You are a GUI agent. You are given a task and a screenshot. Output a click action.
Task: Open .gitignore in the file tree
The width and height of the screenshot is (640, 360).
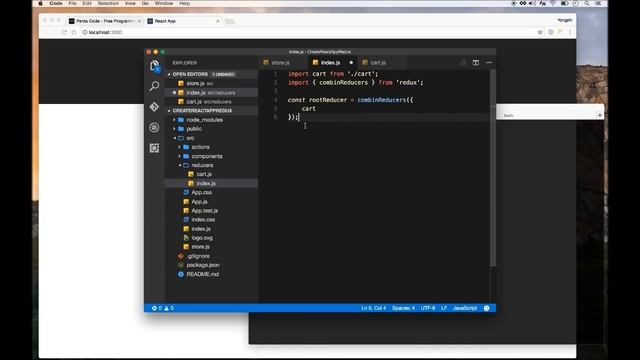[211, 256]
